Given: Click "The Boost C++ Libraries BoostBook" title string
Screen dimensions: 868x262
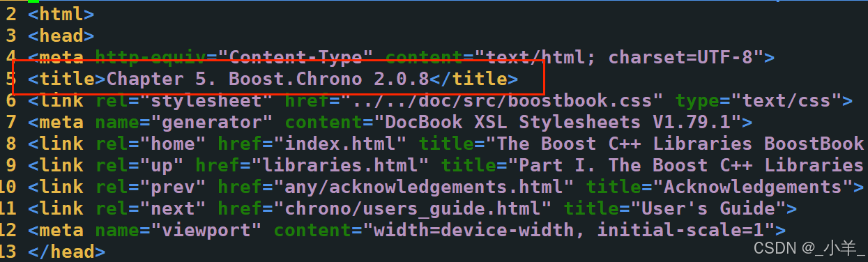Looking at the screenshot, I should tap(670, 144).
